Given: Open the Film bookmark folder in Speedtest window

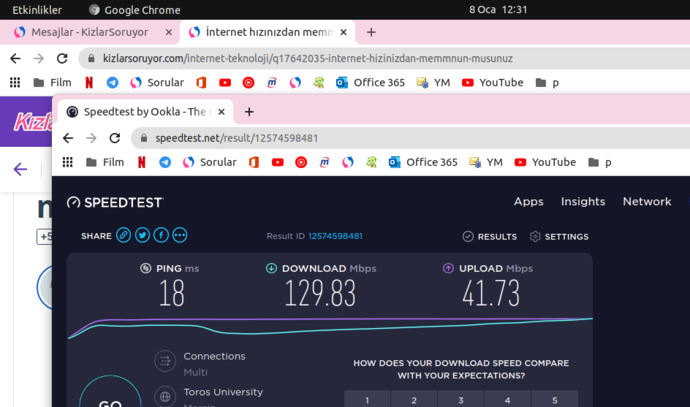Looking at the screenshot, I should [x=105, y=162].
